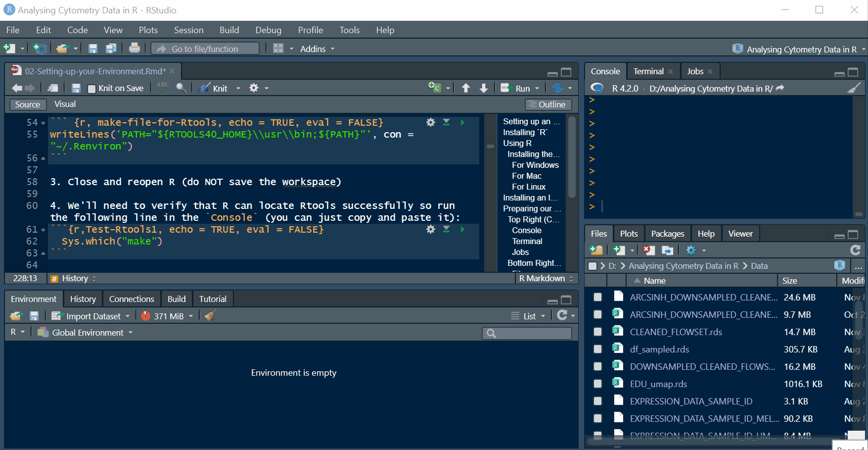Click the Find/Replace magnifier icon
The height and width of the screenshot is (450, 868).
[x=182, y=88]
